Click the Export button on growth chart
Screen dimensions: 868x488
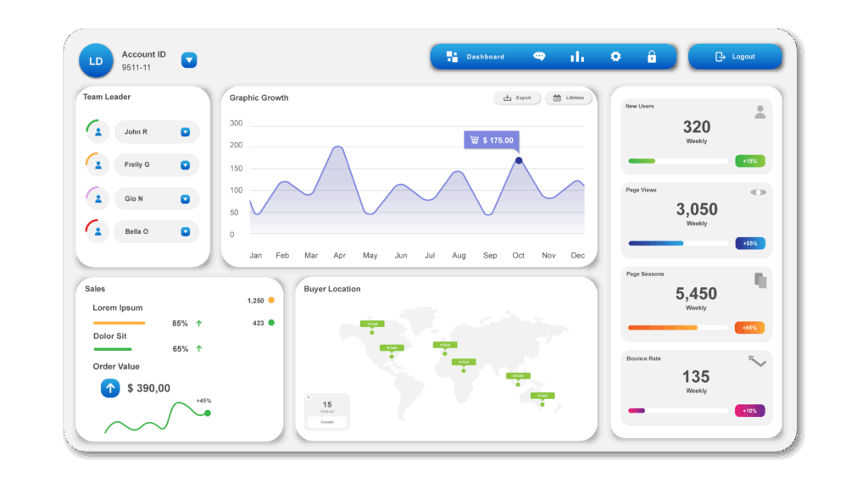517,97
